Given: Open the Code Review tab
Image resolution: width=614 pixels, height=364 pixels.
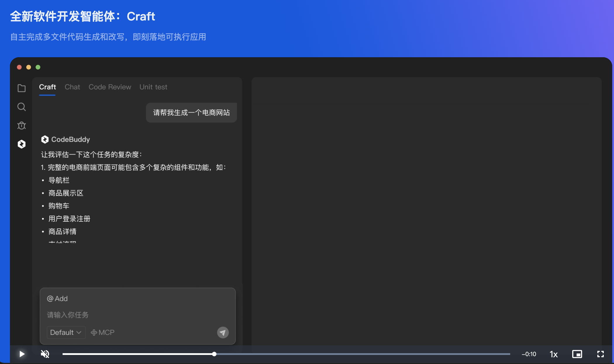Looking at the screenshot, I should coord(110,87).
